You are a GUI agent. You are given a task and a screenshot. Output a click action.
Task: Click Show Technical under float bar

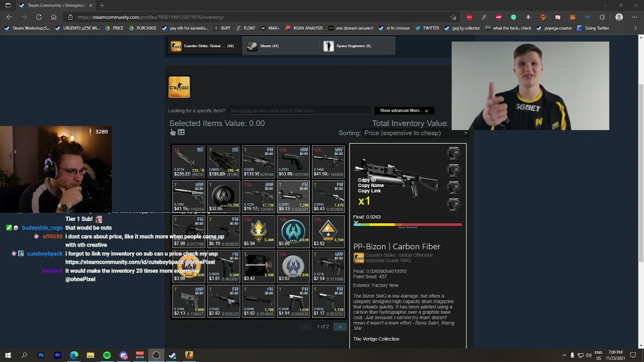[408, 228]
